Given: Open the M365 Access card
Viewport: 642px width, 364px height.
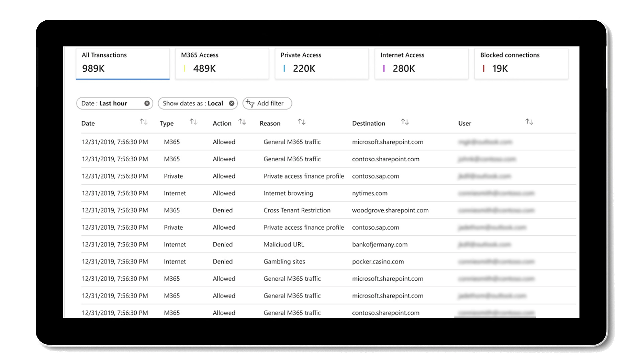Looking at the screenshot, I should coord(222,63).
